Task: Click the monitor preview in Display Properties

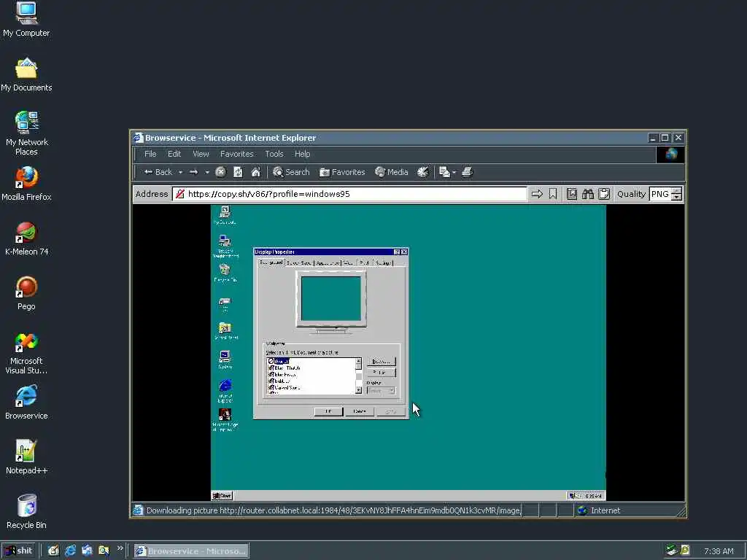Action: pos(331,299)
